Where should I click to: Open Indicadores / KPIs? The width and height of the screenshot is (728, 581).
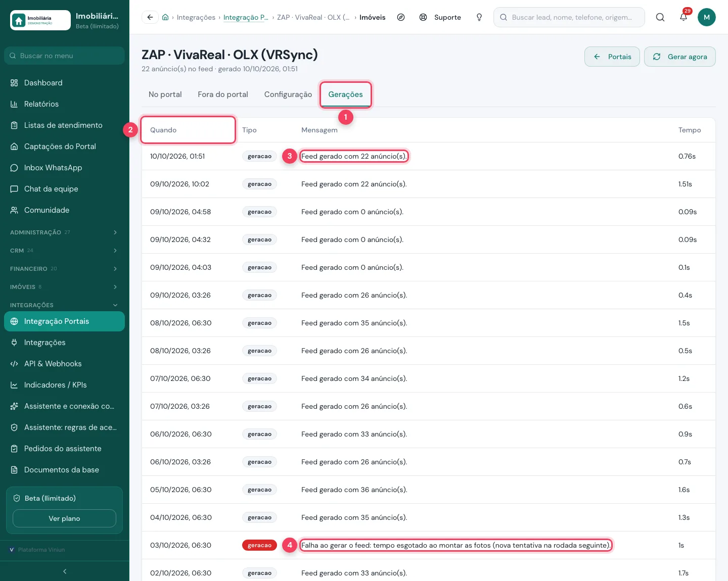click(x=64, y=385)
